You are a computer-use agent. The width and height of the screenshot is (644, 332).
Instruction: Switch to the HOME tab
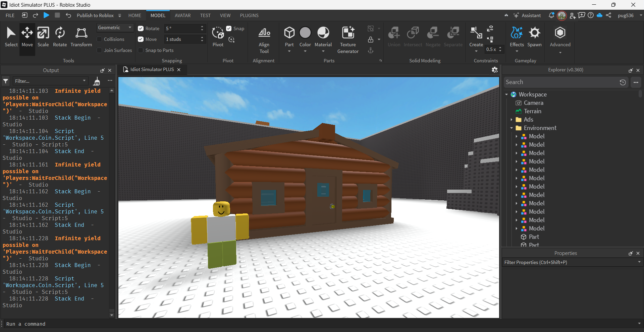coord(135,15)
